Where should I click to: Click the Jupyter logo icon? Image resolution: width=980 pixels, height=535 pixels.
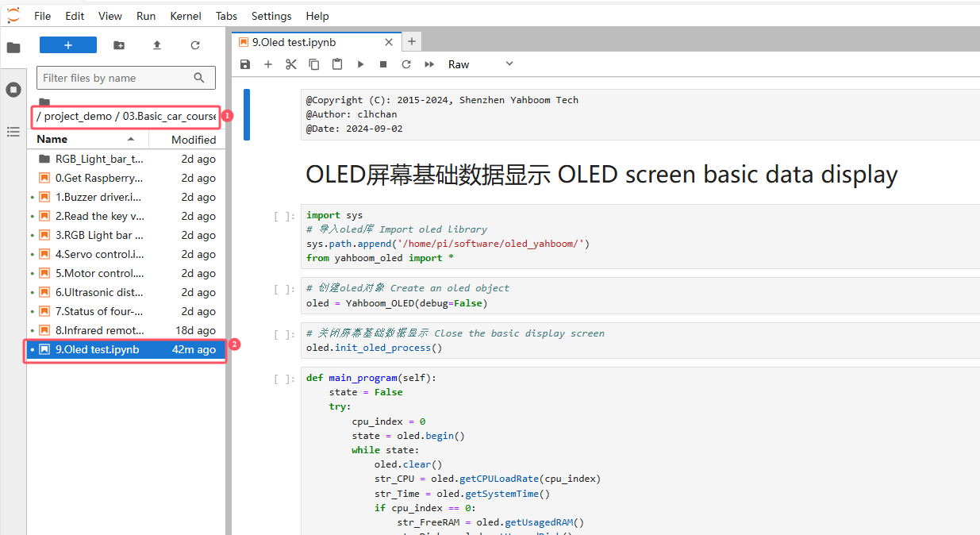[x=13, y=15]
